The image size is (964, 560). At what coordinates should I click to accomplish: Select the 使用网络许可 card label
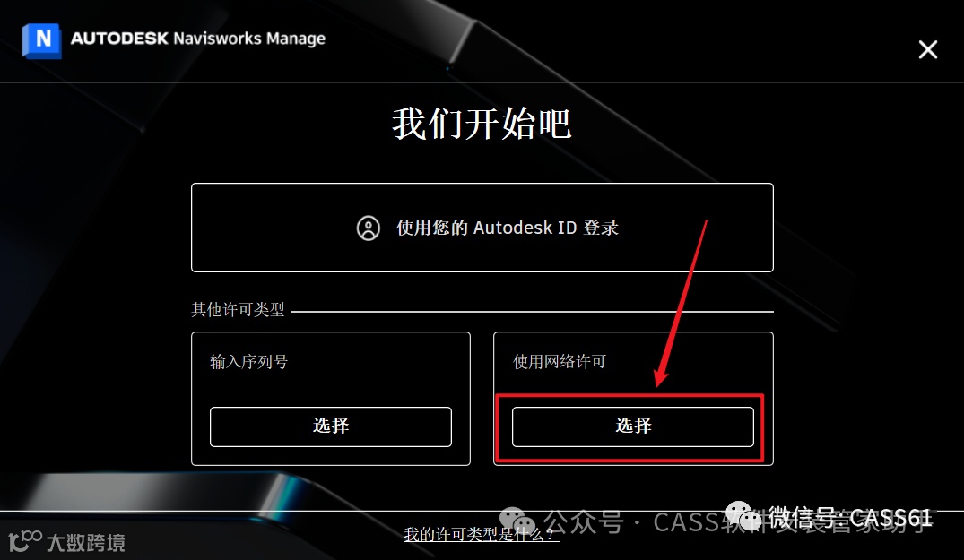(560, 362)
